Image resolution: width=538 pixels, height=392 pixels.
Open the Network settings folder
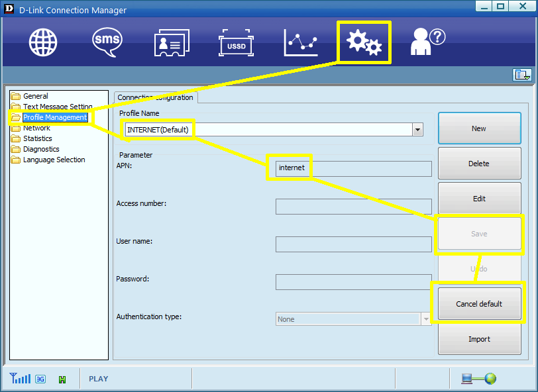click(x=30, y=128)
